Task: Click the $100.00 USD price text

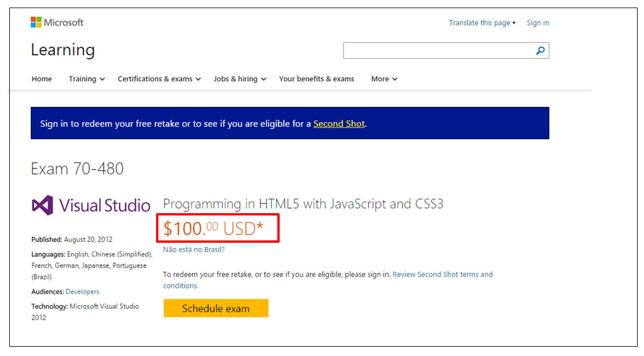Action: pos(213,229)
